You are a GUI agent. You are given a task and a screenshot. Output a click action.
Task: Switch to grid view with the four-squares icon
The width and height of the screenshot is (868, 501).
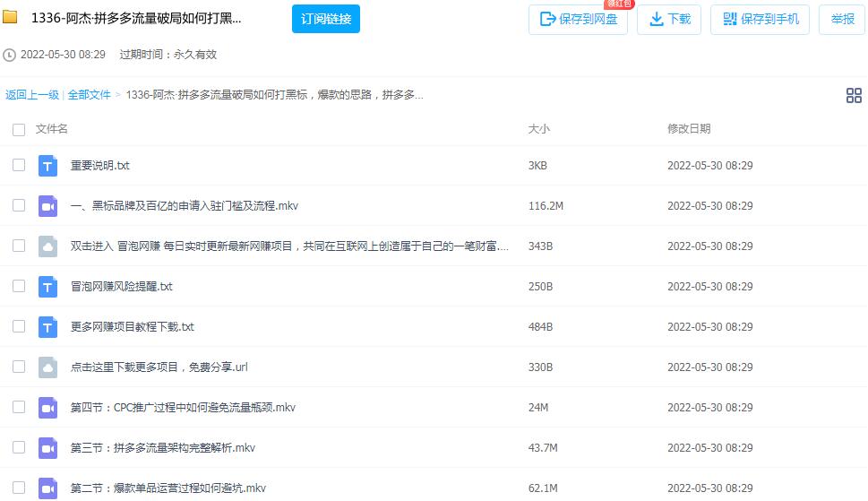[x=854, y=95]
